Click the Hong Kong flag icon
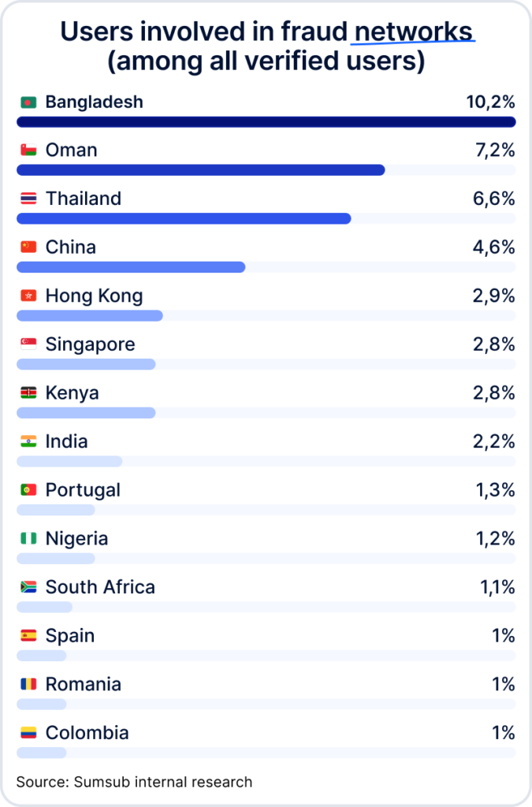Image resolution: width=532 pixels, height=807 pixels. click(28, 296)
